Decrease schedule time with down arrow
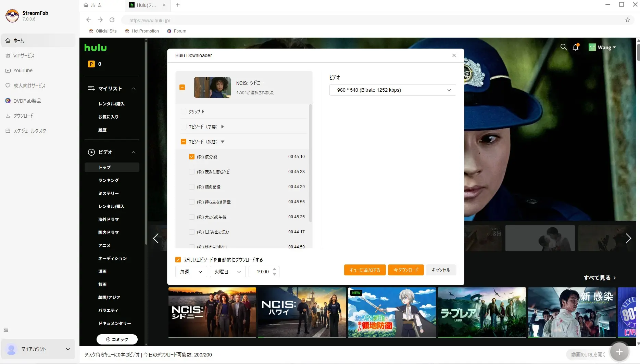640x364 pixels. coord(274,274)
